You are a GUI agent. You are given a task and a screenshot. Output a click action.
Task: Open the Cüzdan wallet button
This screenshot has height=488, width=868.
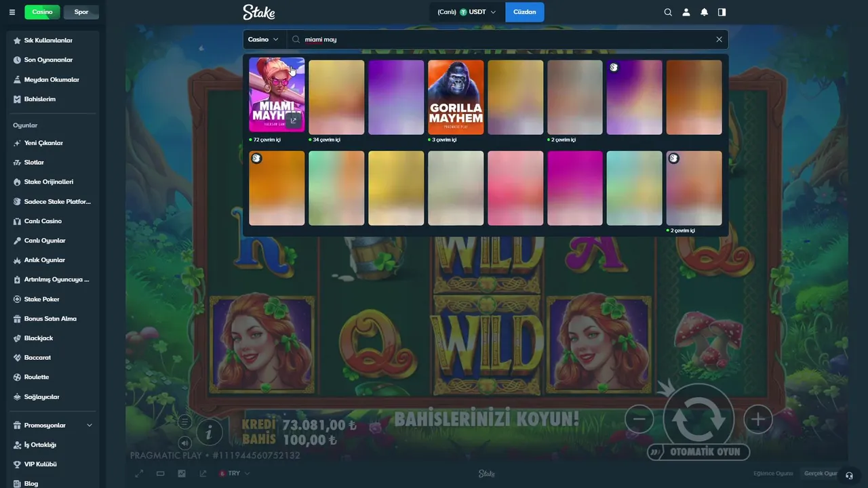tap(524, 12)
